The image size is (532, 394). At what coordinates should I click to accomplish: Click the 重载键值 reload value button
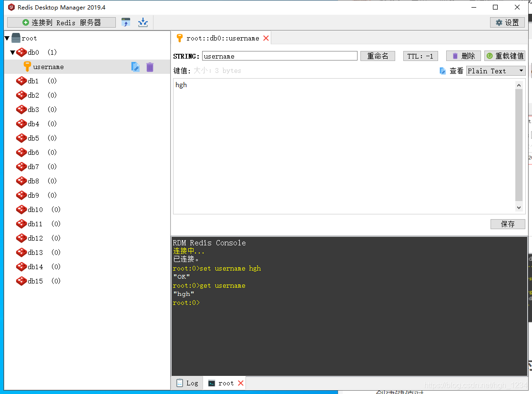tap(505, 56)
